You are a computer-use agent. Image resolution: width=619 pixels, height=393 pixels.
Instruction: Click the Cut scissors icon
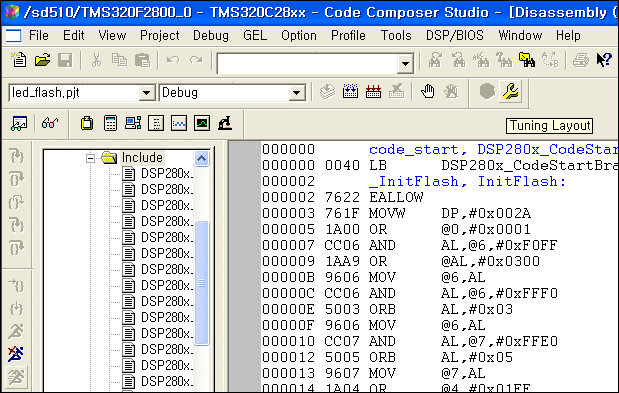pos(96,60)
